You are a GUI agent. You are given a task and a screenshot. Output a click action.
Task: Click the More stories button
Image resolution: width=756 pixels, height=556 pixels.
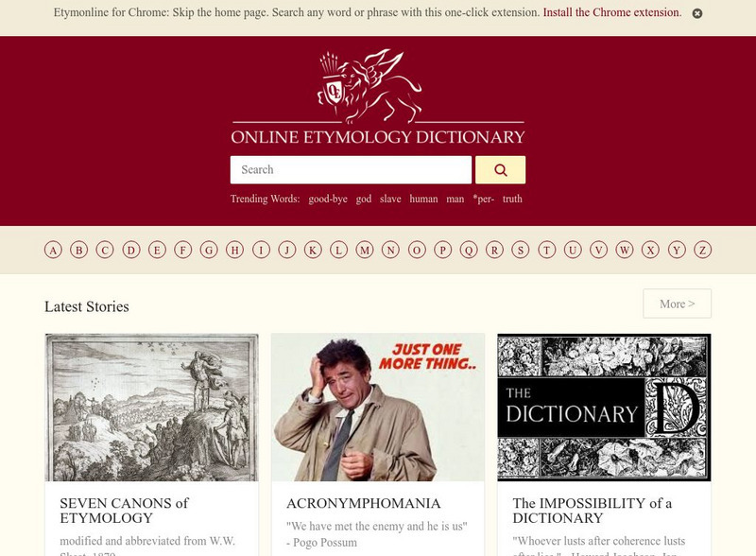click(x=677, y=304)
